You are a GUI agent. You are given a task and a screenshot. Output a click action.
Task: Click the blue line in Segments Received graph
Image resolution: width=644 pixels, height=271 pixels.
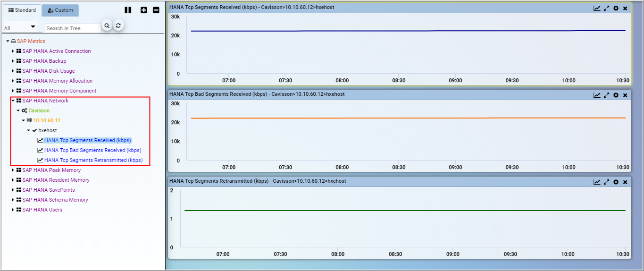[408, 31]
